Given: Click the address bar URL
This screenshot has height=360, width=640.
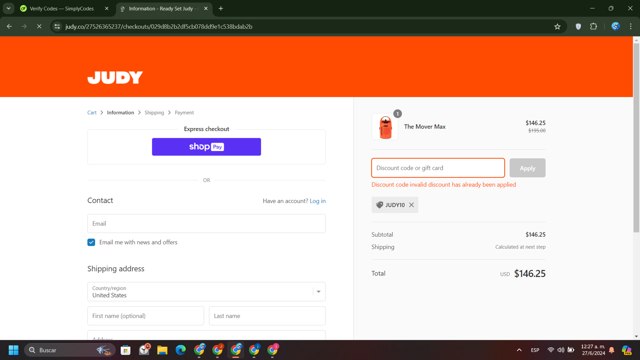Looking at the screenshot, I should 159,27.
